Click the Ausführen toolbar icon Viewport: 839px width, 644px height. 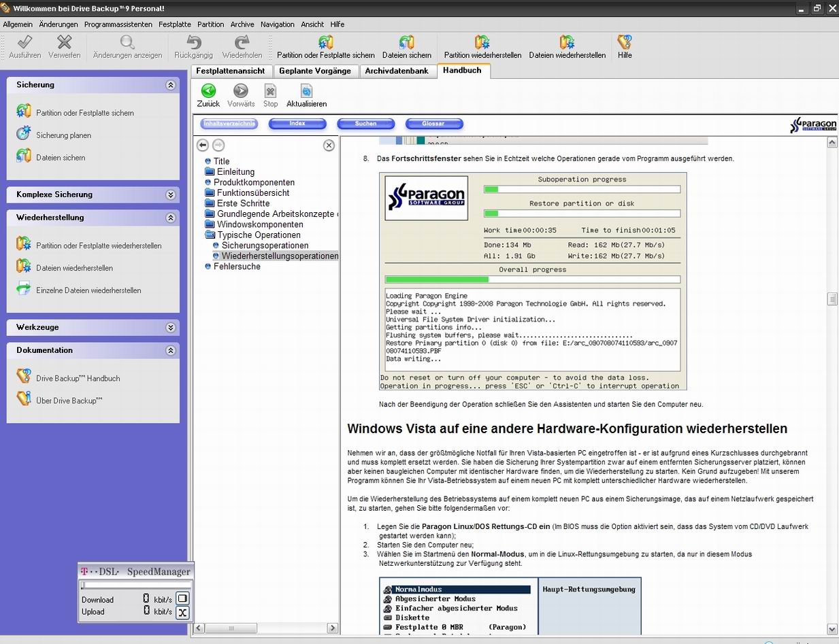pyautogui.click(x=24, y=43)
